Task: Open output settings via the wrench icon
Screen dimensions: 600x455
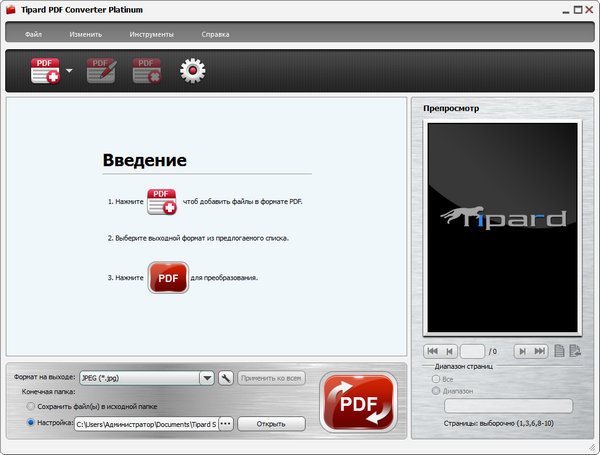Action: click(x=226, y=378)
